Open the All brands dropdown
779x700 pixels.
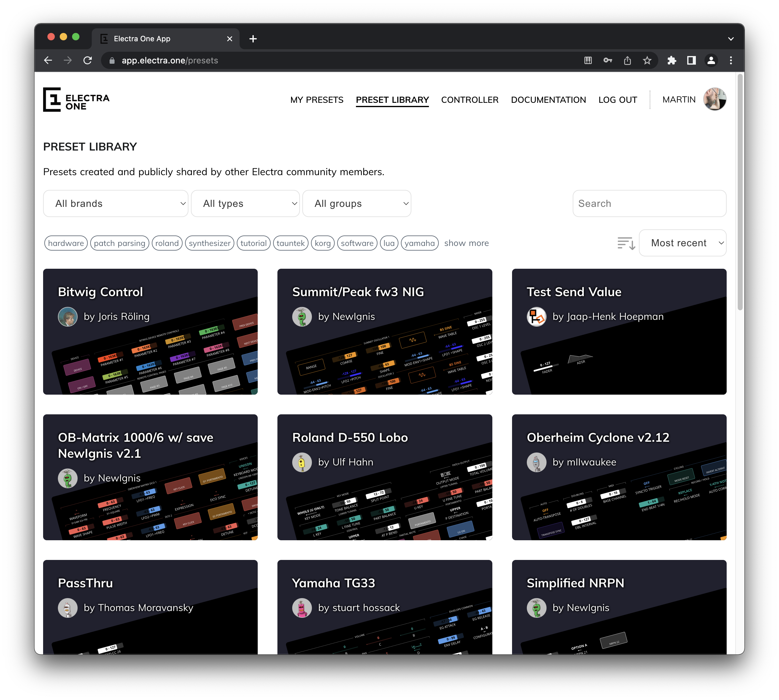[115, 203]
